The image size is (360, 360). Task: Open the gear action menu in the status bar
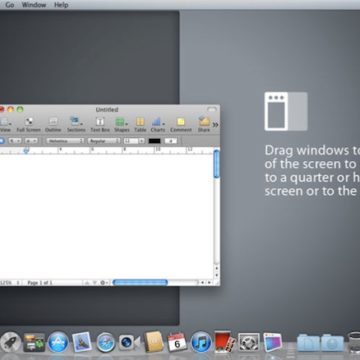[104, 283]
